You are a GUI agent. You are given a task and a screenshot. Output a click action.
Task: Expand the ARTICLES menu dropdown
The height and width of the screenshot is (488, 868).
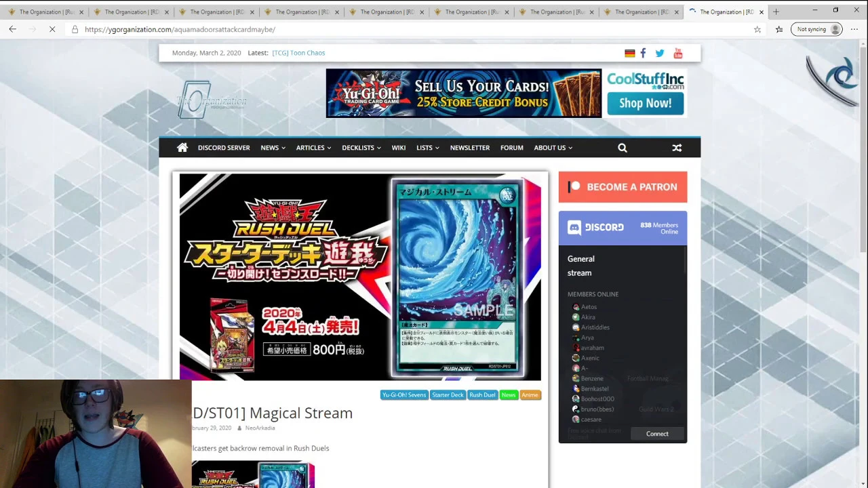click(313, 148)
